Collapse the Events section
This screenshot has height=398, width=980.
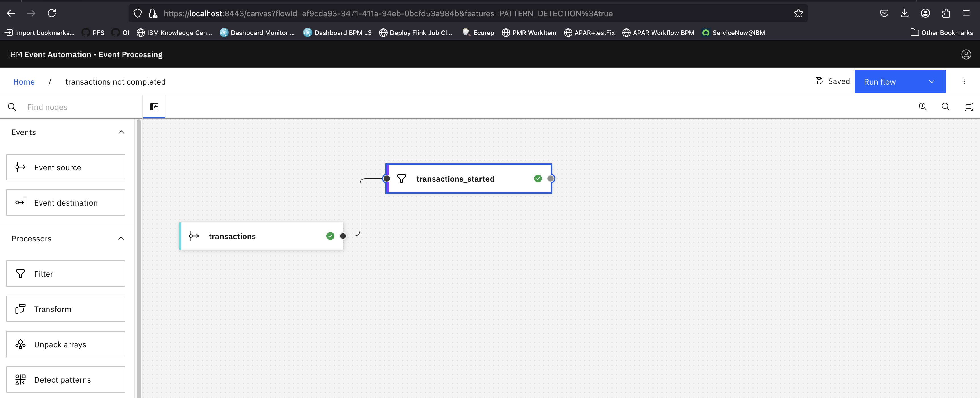pos(121,132)
